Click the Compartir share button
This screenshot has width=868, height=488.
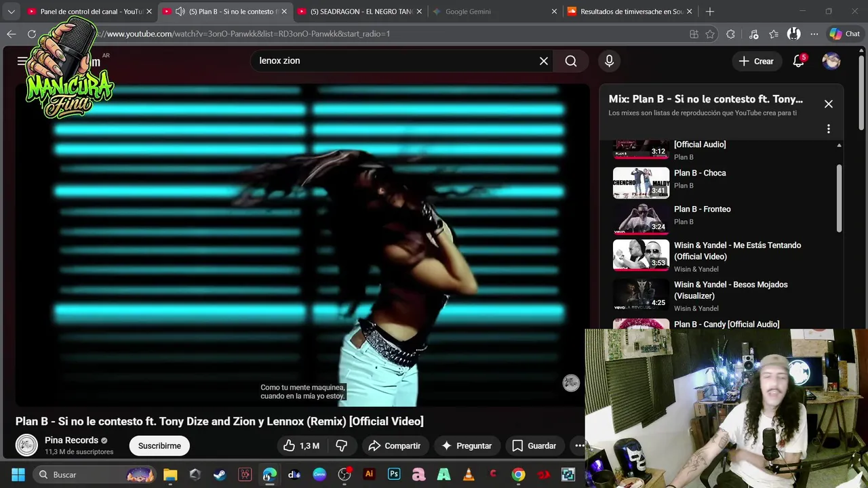pyautogui.click(x=395, y=445)
